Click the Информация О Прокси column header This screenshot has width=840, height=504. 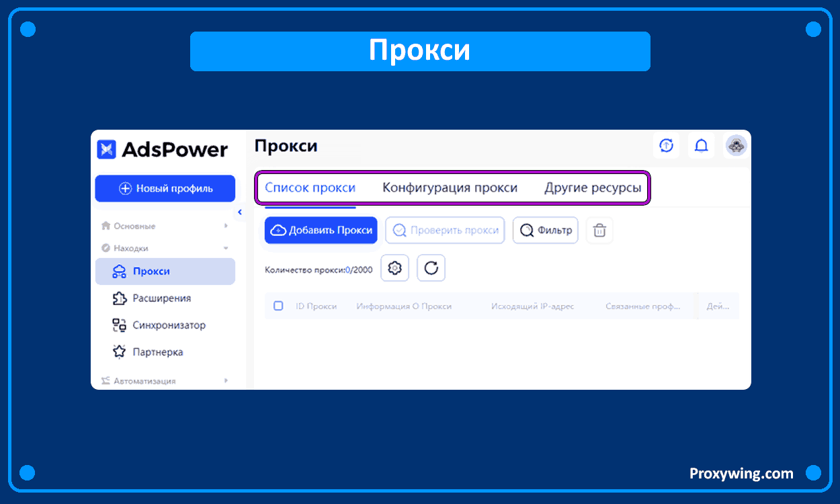[x=404, y=306]
